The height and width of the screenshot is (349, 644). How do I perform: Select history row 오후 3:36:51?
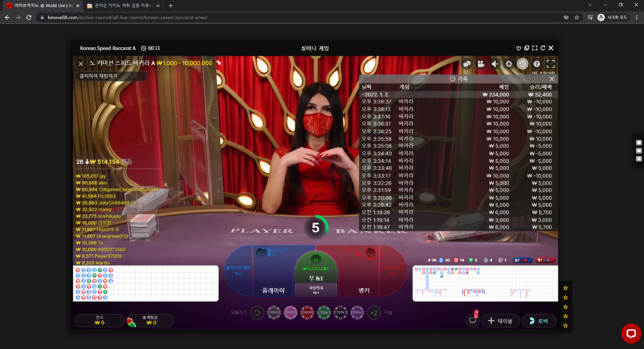click(x=457, y=124)
